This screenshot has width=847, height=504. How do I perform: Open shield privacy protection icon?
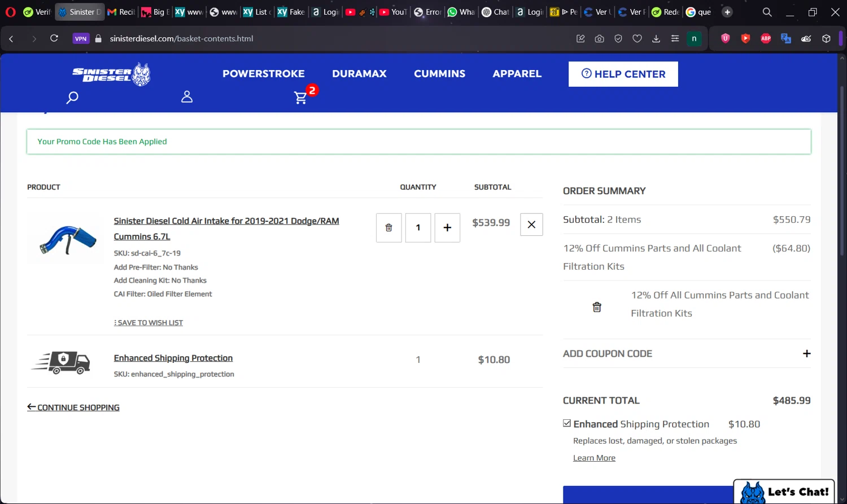[x=618, y=38]
